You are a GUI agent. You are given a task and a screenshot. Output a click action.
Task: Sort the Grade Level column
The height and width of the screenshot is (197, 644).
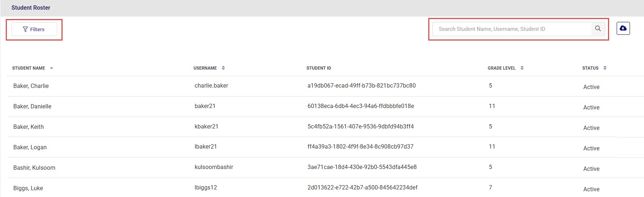point(522,68)
